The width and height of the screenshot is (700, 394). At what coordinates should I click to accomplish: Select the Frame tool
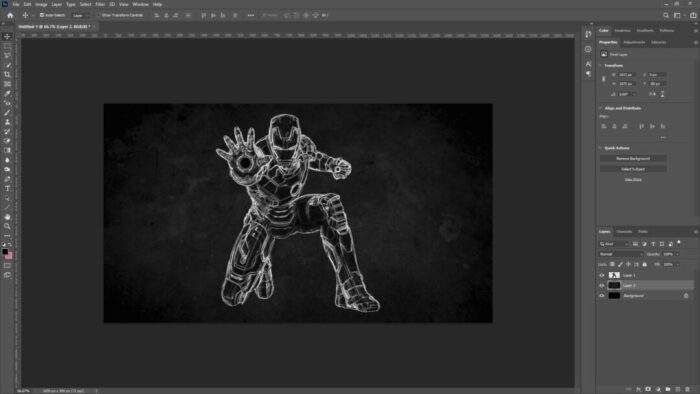pos(7,84)
